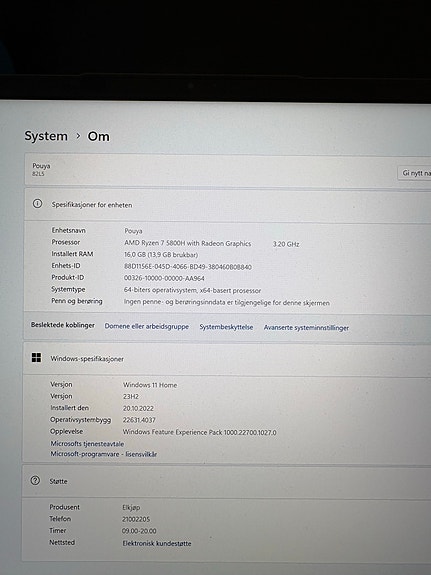Open Domene eller arbeidsgruppe link
The image size is (431, 575).
[147, 326]
